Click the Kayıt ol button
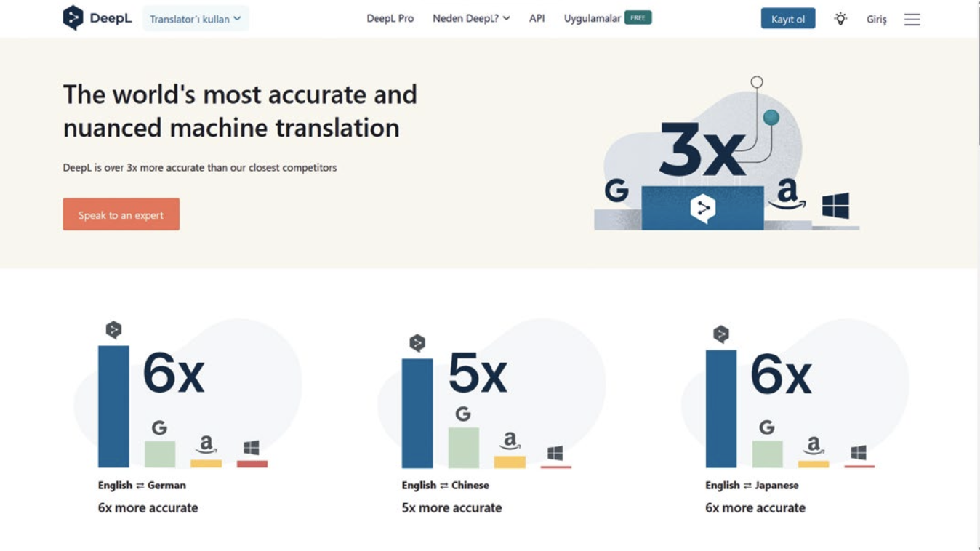Viewport: 980px width, 551px height. pyautogui.click(x=788, y=19)
